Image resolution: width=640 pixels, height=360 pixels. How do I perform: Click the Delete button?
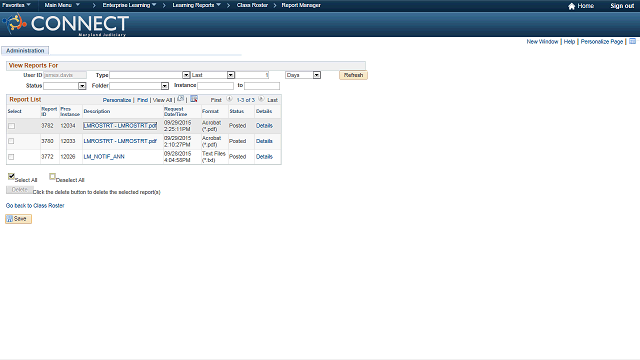[x=19, y=190]
